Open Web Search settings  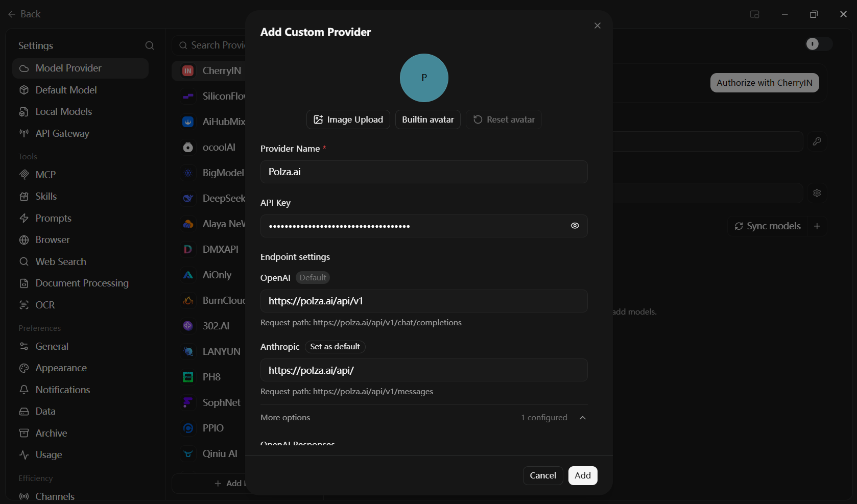click(80, 261)
